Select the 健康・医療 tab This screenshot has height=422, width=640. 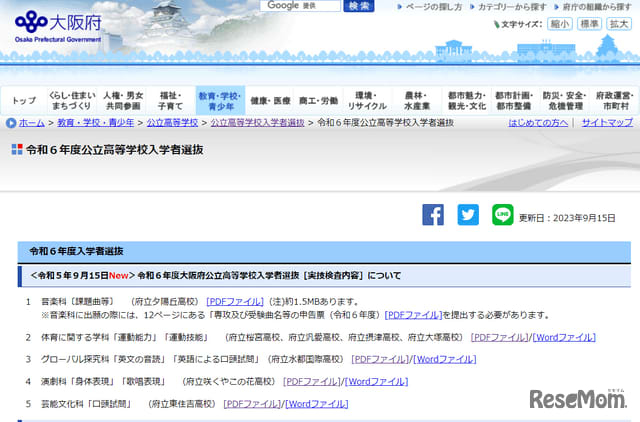click(x=270, y=100)
